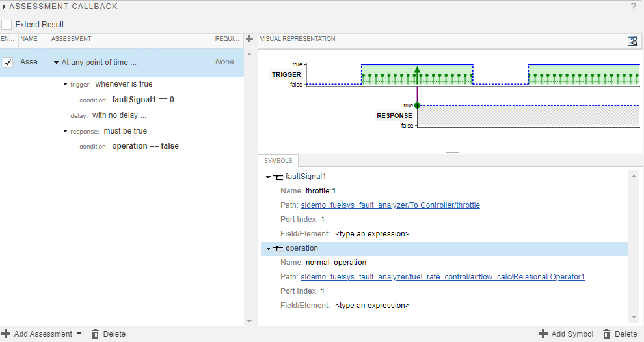644x342 pixels.
Task: Click the faultSignal1 signal icon
Action: [278, 177]
